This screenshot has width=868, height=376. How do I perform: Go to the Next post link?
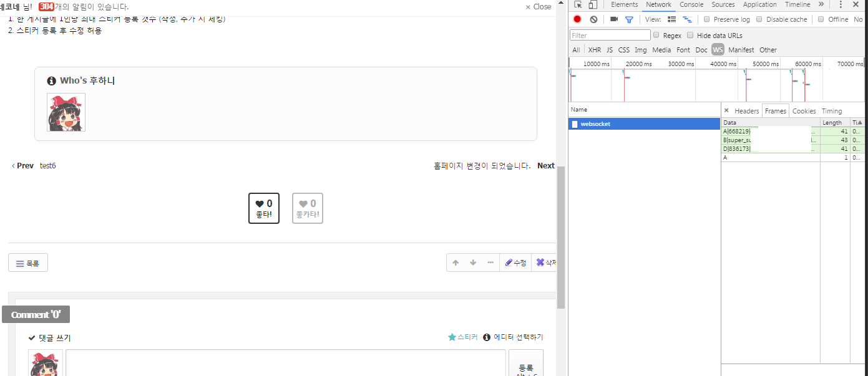point(546,166)
